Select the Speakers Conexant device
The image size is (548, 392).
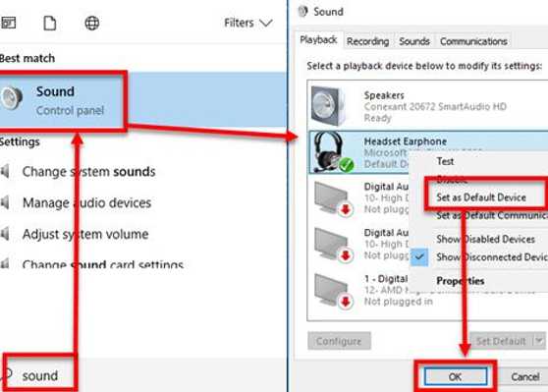click(428, 105)
